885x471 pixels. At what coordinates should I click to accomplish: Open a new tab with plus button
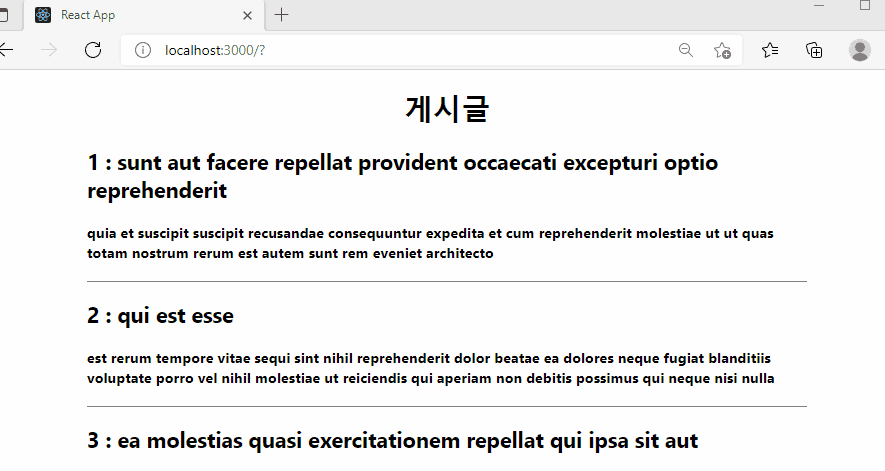[281, 15]
